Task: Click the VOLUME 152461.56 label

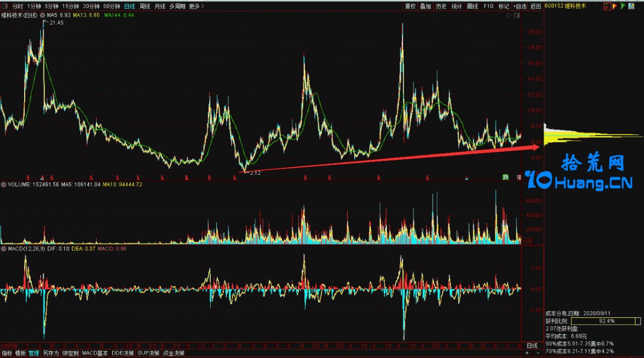Action: 32,184
